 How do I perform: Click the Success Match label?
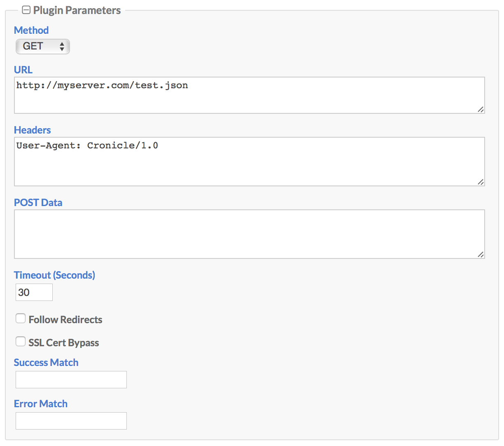pyautogui.click(x=46, y=362)
